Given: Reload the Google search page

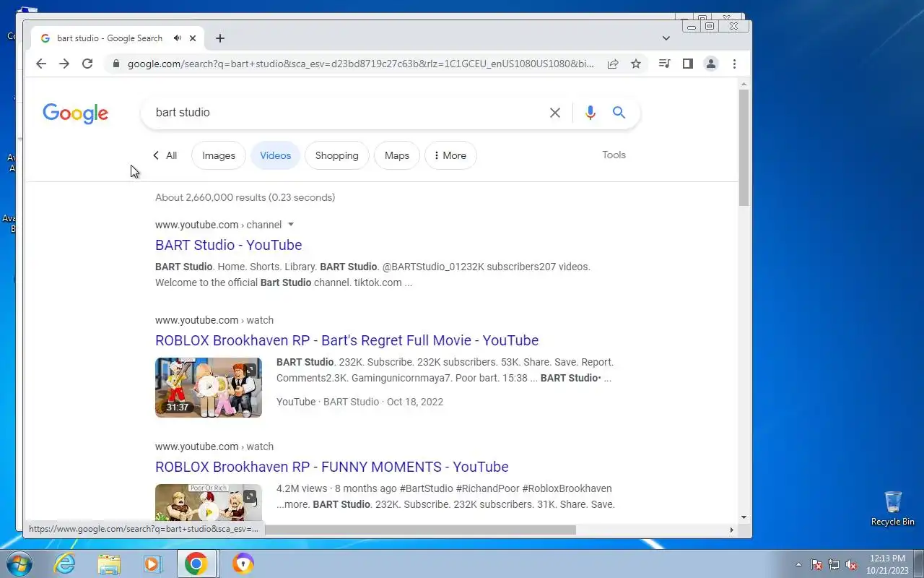Looking at the screenshot, I should click(87, 64).
